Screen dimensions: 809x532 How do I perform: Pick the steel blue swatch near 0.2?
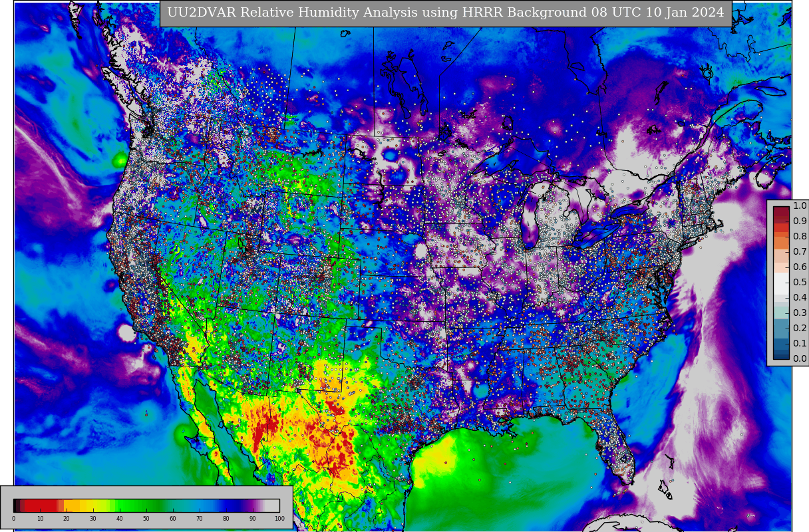[781, 329]
